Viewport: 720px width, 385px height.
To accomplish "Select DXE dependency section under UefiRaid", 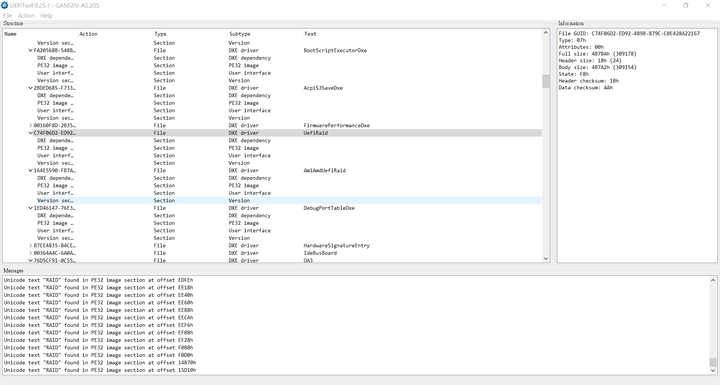I will (272, 141).
